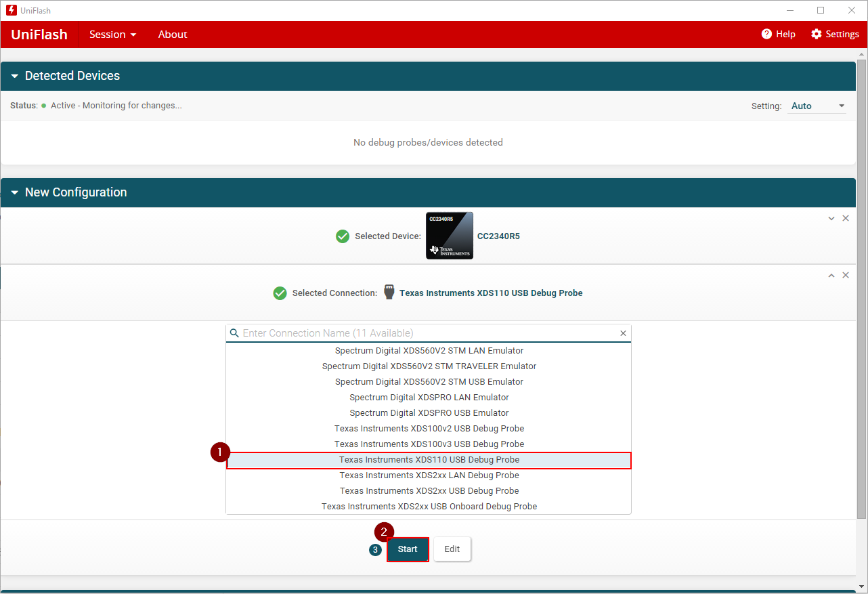Open the Session menu

tap(112, 35)
